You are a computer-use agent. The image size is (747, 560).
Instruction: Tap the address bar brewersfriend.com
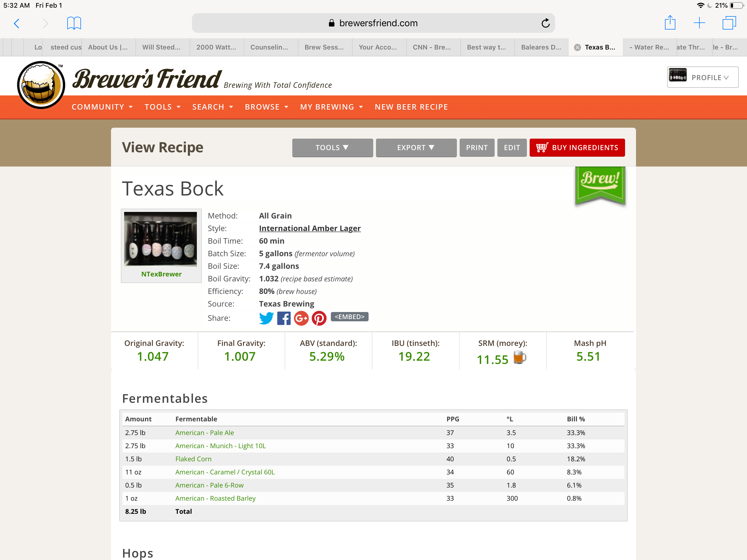(373, 23)
